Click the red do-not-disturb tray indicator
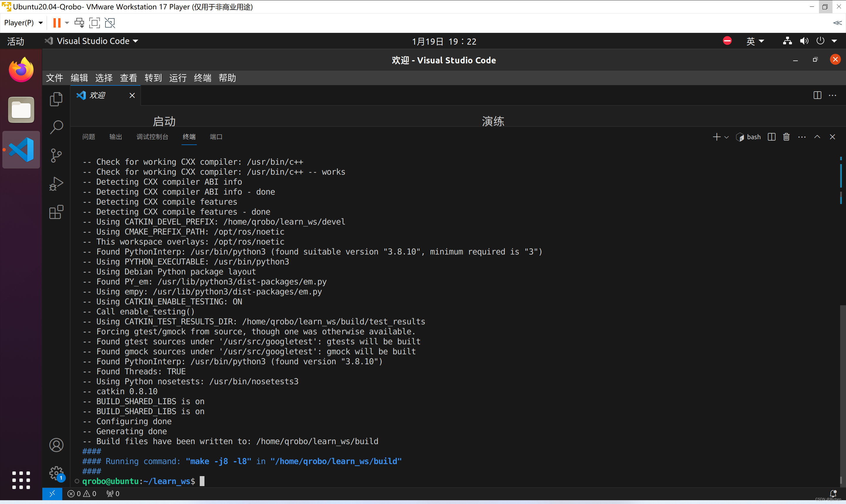Image resolution: width=846 pixels, height=504 pixels. 727,41
